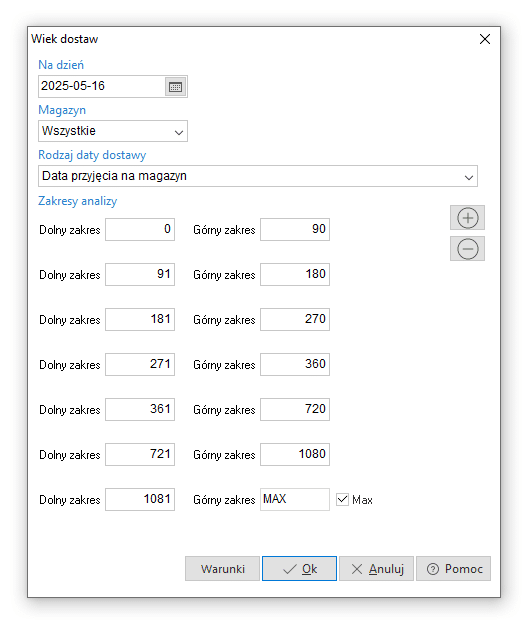Screen dimensions: 527x626
Task: Expand the Magazyn dropdown
Action: tap(113, 131)
